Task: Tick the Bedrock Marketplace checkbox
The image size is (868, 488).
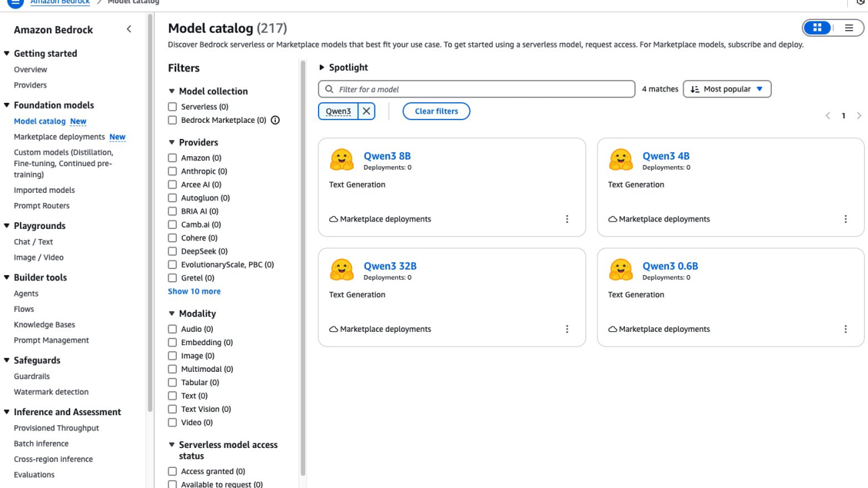Action: [x=172, y=120]
